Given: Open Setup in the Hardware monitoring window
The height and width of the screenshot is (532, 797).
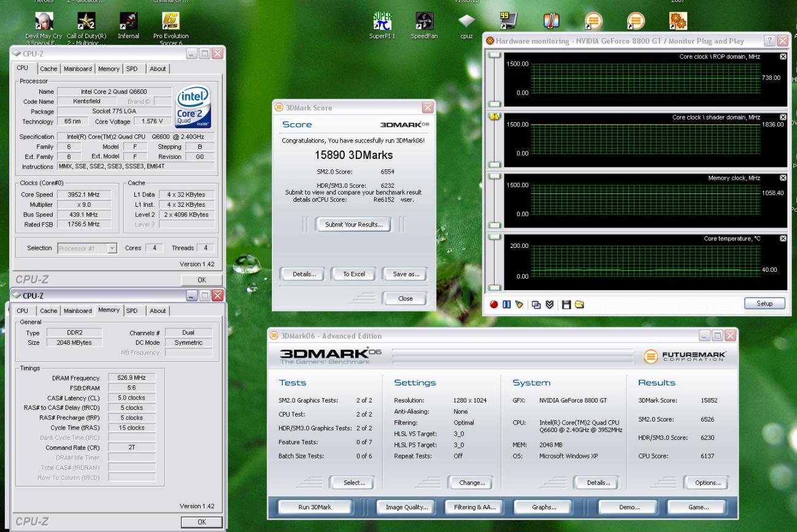Looking at the screenshot, I should [x=764, y=304].
